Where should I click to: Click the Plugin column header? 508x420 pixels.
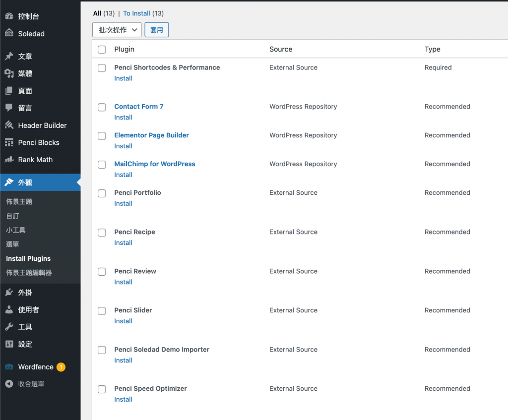124,49
